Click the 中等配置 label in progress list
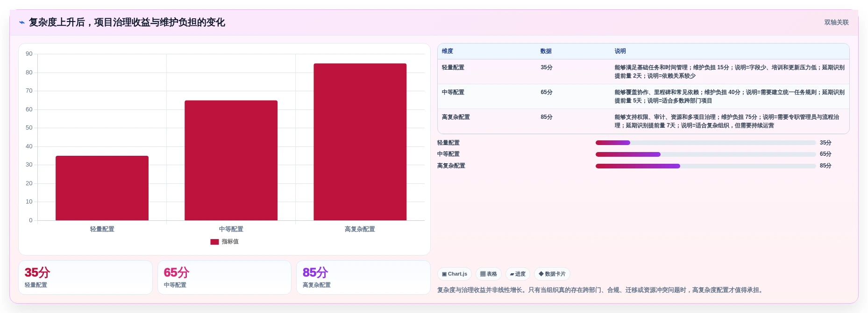This screenshot has width=868, height=313. click(448, 154)
